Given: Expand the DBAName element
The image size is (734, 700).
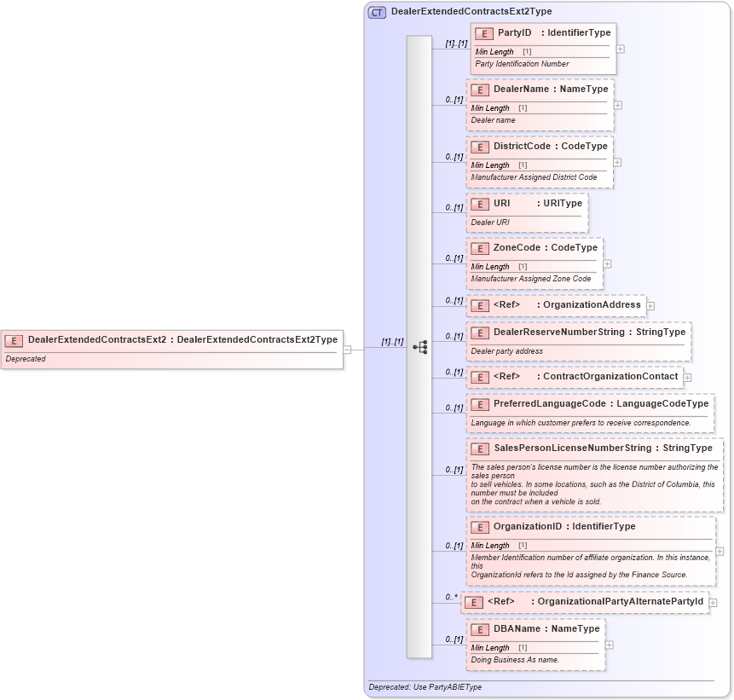Looking at the screenshot, I should coord(608,645).
